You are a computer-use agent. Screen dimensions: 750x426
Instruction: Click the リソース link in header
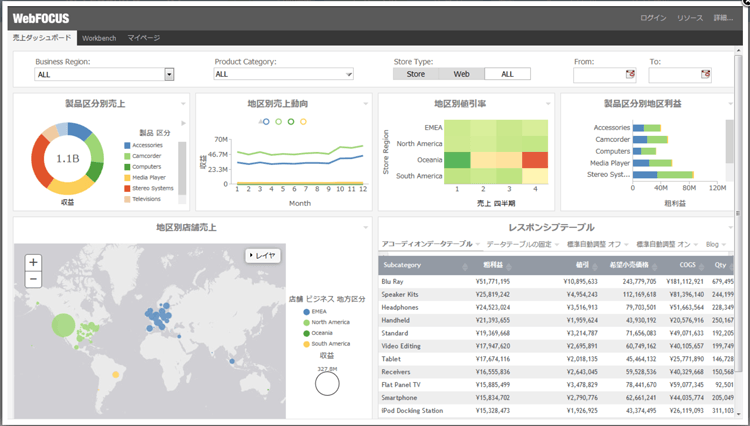click(690, 18)
